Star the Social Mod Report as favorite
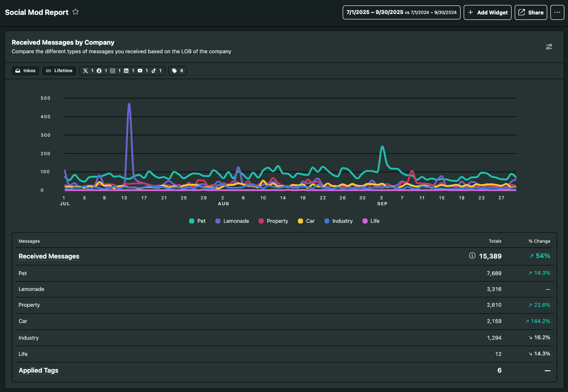This screenshot has width=568, height=392. [75, 12]
